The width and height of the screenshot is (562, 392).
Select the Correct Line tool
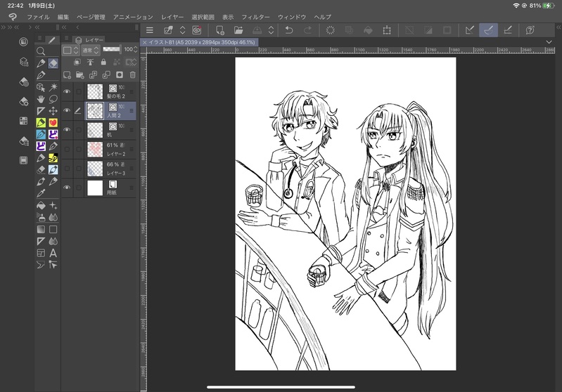[x=53, y=265]
